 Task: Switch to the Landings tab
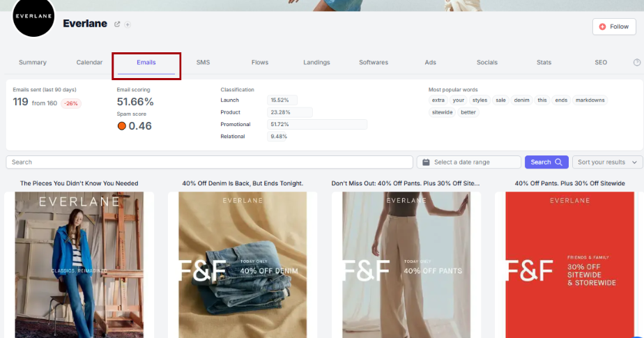316,63
